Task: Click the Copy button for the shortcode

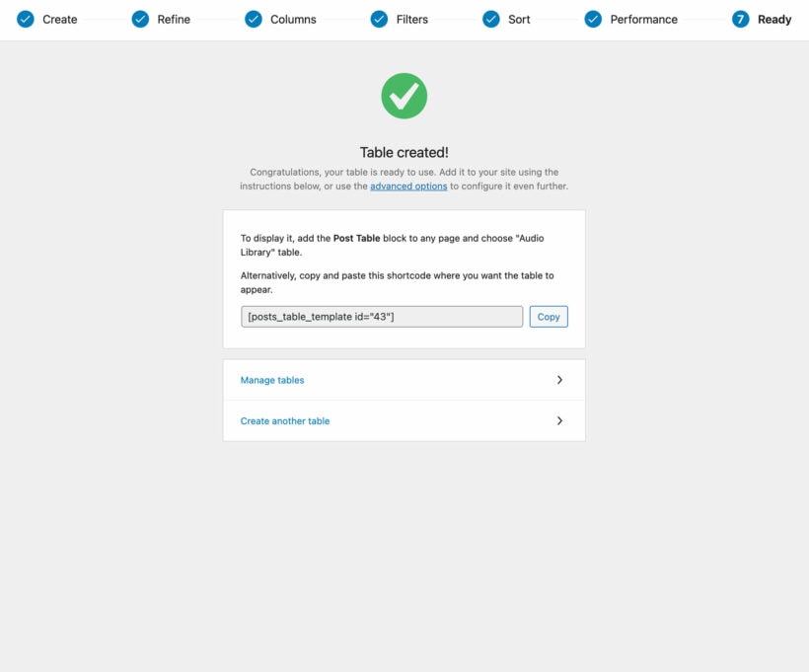Action: (x=548, y=316)
